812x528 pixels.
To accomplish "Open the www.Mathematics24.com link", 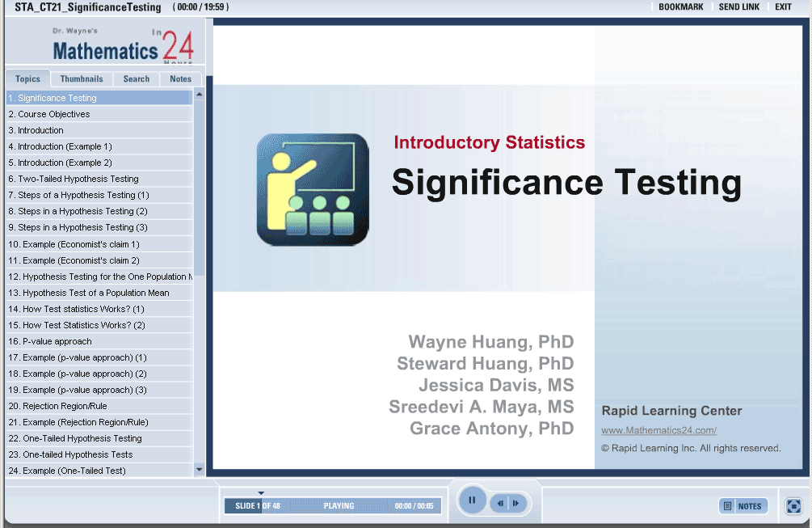I will (x=658, y=430).
